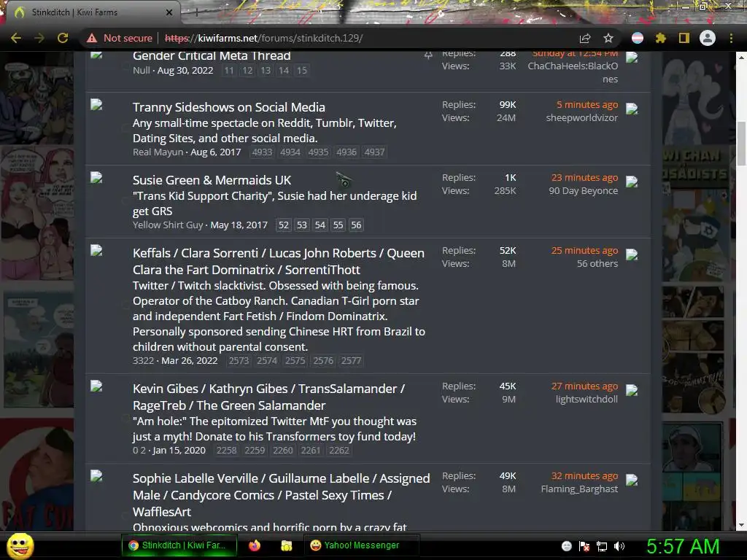Click the Real Mayun author name
Viewport: 747px width, 560px height.
pyautogui.click(x=158, y=152)
